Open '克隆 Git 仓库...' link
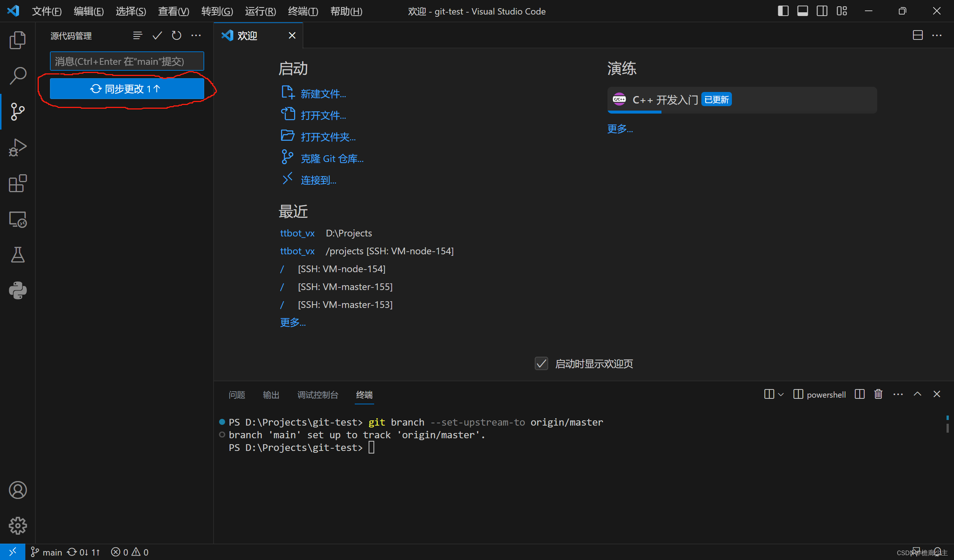Screen dimensions: 954x560 [332, 158]
